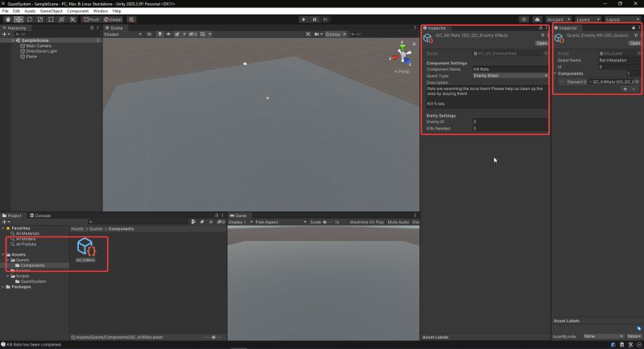Click the Hierarchy add (+) button
This screenshot has width=644, height=349.
point(5,35)
